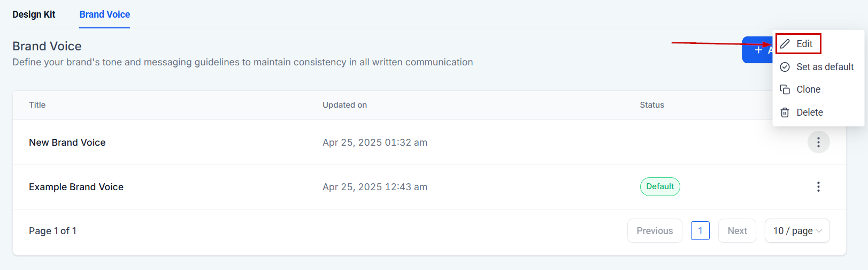Click the page size chevron arrow

819,231
